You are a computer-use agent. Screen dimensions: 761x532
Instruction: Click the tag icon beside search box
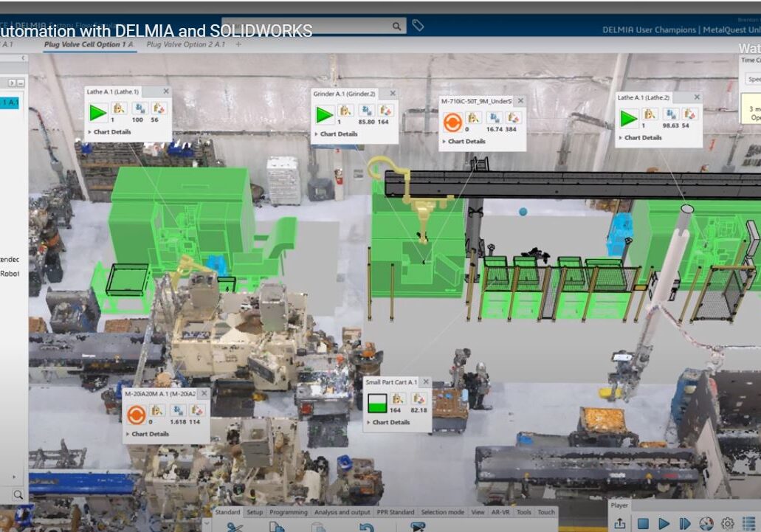pos(418,26)
